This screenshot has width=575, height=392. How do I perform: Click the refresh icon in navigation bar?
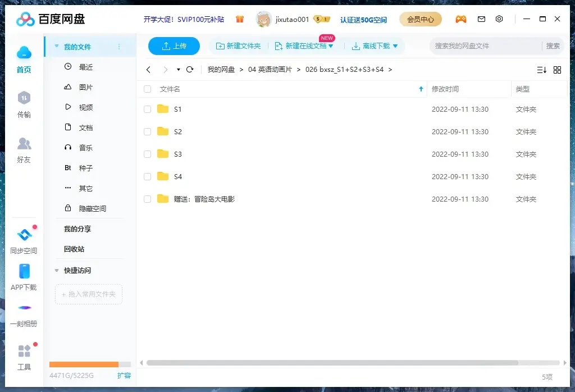tap(190, 70)
